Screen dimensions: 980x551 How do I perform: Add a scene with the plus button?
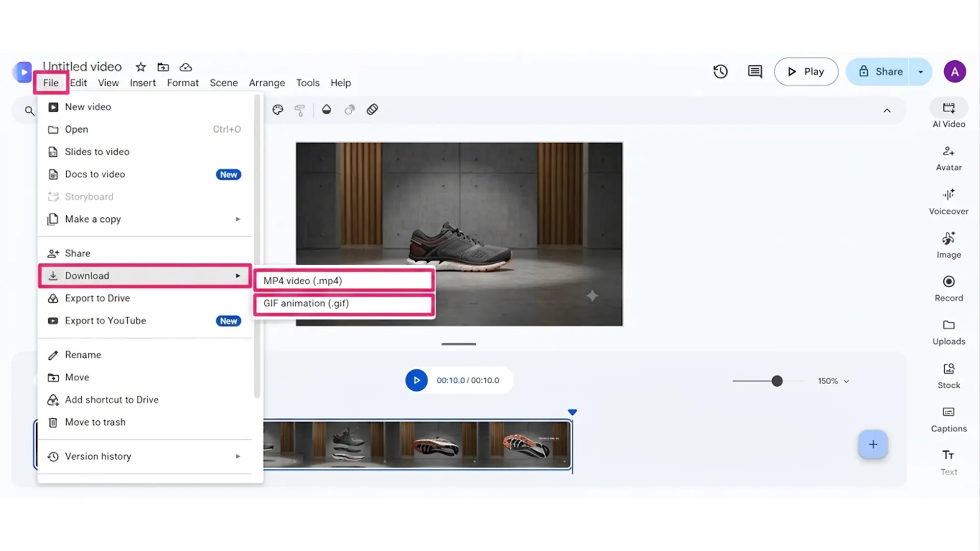pos(873,444)
